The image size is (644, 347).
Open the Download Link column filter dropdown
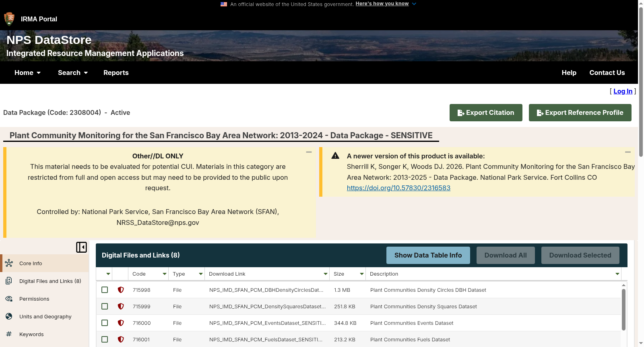click(326, 274)
